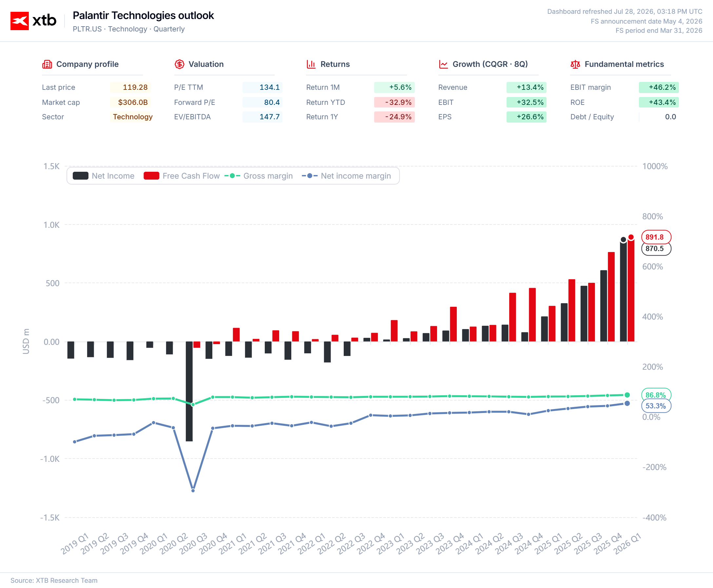Click the red dot atop 2026 Q1 Free Cash Flow bar
Image resolution: width=713 pixels, height=588 pixels.
[x=631, y=237]
